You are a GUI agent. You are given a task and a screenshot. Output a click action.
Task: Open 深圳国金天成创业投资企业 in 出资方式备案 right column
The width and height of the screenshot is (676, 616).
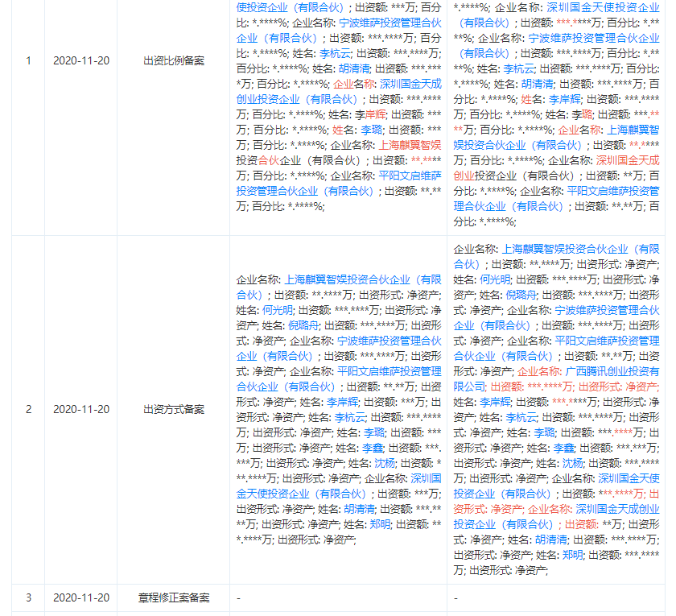pos(617,509)
